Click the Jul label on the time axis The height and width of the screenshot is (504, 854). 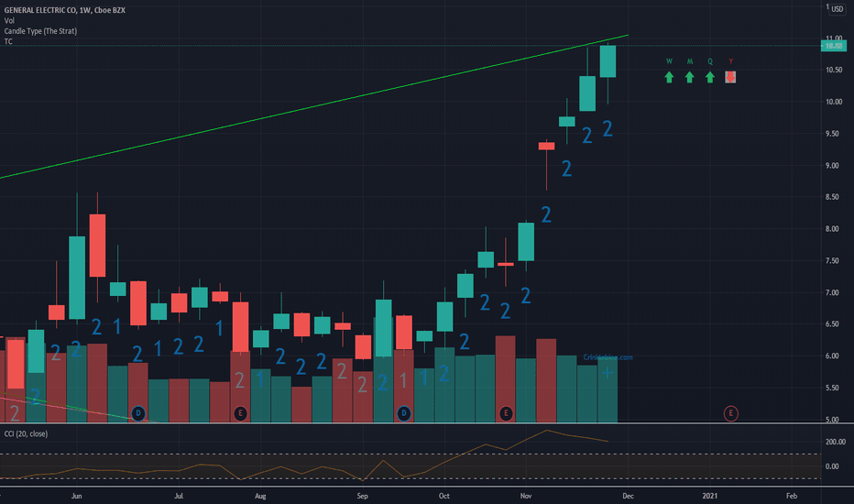click(179, 496)
